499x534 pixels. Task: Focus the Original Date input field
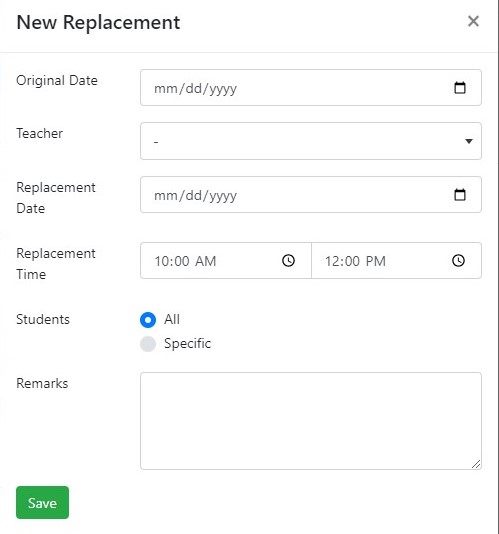pyautogui.click(x=311, y=88)
